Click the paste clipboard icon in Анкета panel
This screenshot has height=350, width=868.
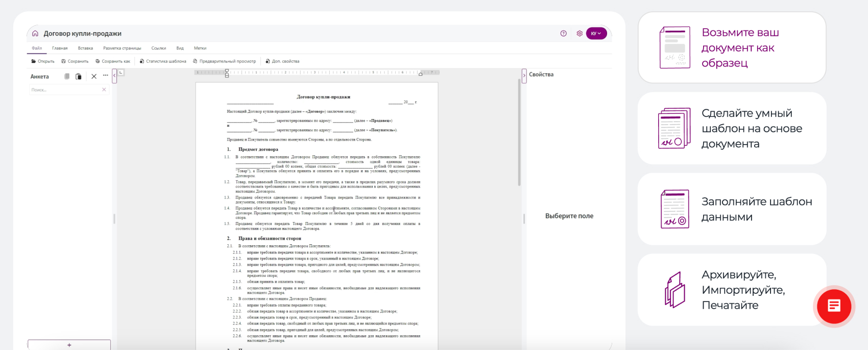click(79, 76)
